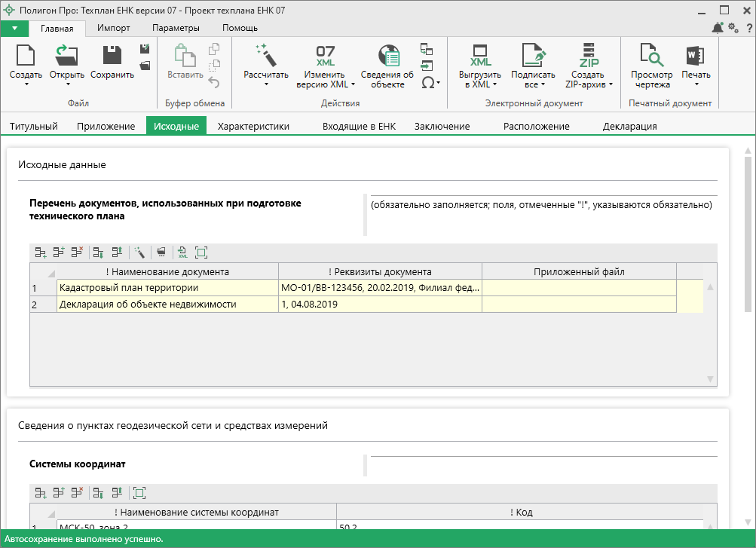Viewport: 756px width, 548px height.
Task: Click the fullscreen expand icon above coordinate systems table
Action: click(139, 493)
